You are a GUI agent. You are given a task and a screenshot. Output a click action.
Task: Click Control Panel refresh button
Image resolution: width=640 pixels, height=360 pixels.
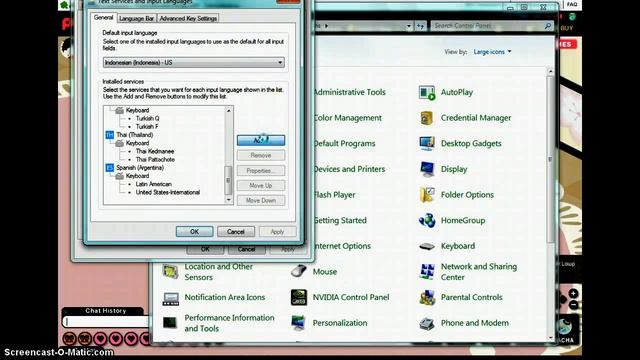coord(420,26)
